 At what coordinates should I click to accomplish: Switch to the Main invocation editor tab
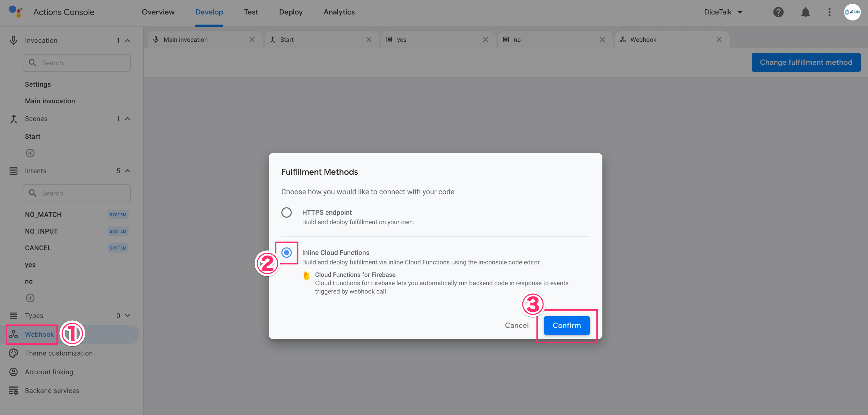[204, 39]
